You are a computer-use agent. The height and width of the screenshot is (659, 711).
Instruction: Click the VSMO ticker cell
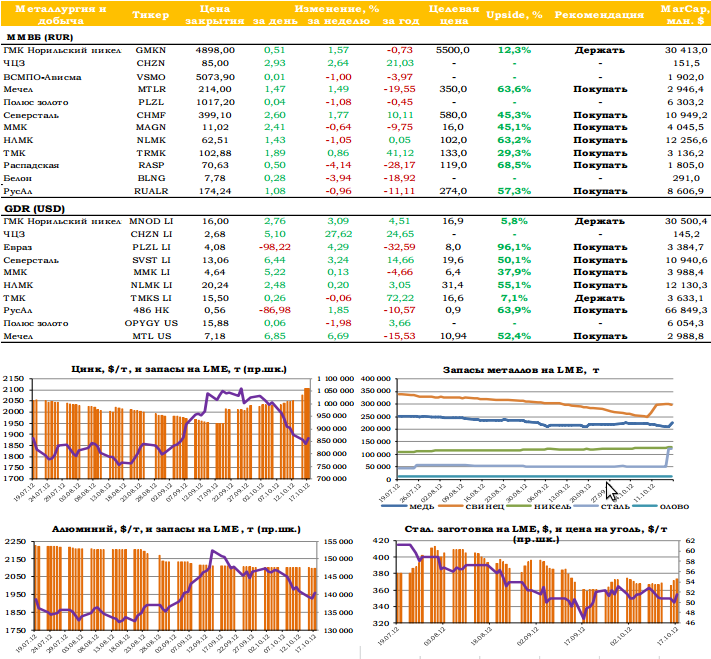click(151, 77)
